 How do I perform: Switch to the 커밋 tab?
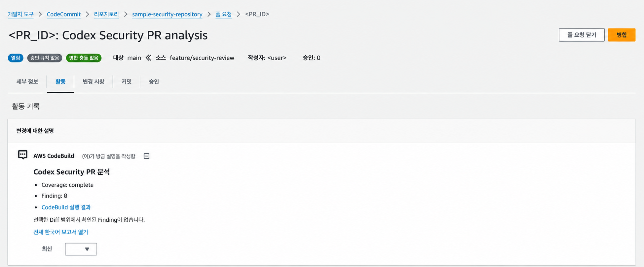click(127, 81)
